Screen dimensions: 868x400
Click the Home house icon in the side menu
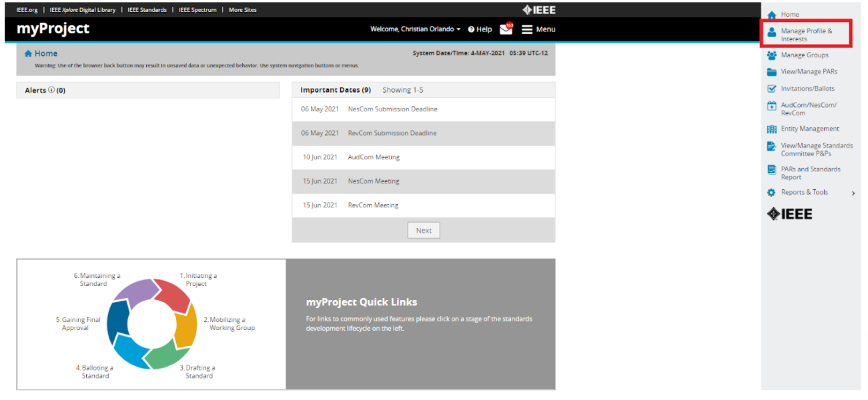click(772, 15)
